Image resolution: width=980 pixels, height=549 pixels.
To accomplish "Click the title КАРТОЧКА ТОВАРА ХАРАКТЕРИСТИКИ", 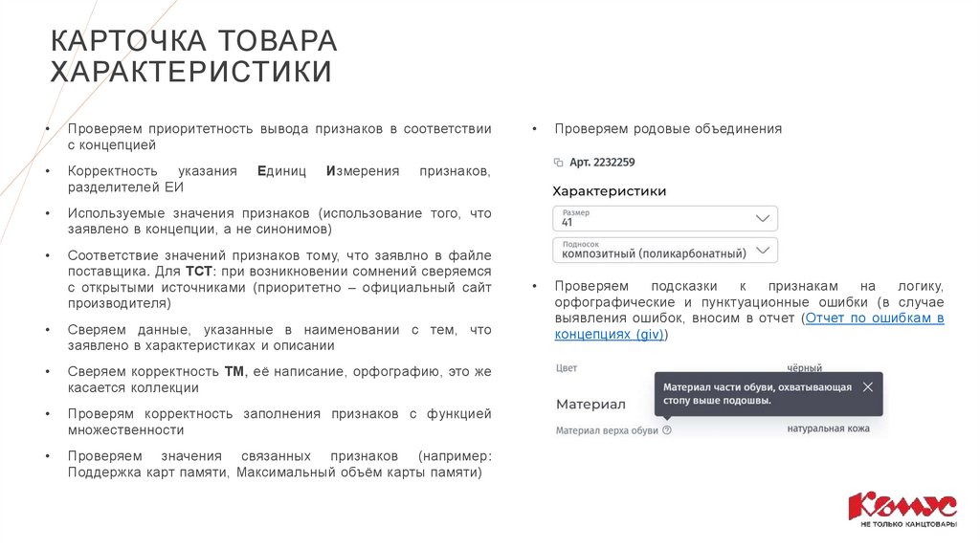I will tap(193, 56).
